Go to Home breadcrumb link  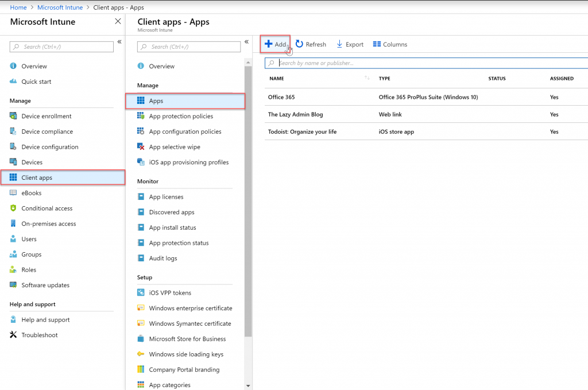point(18,7)
